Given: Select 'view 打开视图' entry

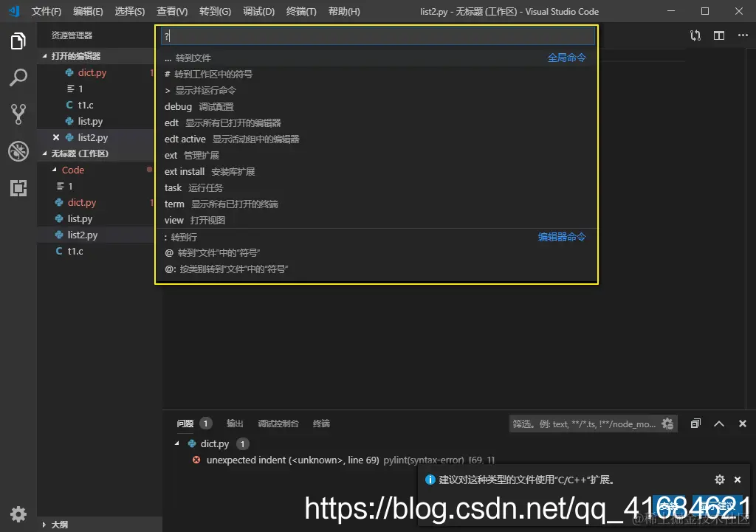Looking at the screenshot, I should (x=376, y=220).
